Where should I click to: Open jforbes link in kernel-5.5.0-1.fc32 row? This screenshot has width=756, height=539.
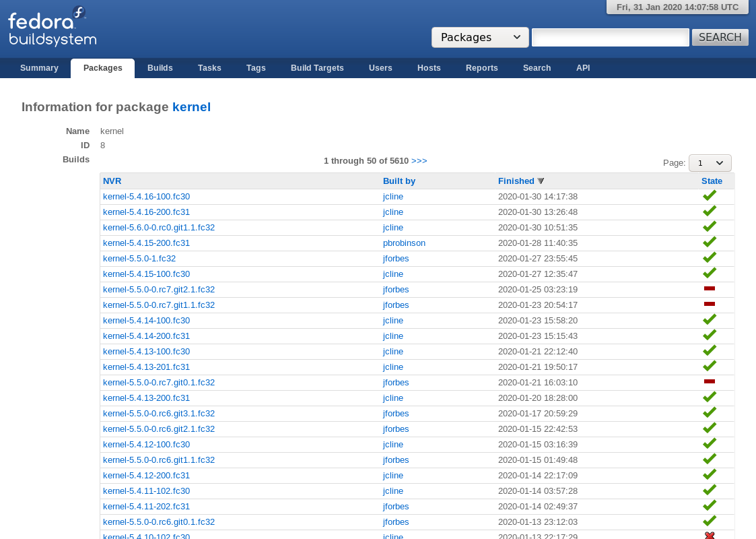(396, 258)
